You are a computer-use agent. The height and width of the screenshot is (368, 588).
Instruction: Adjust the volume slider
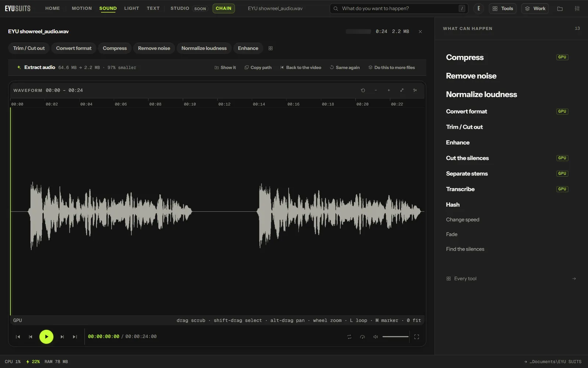[395, 337]
